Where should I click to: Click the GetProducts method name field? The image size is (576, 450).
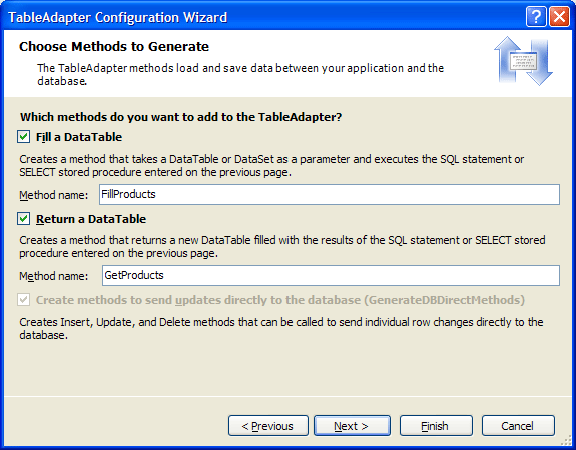(x=331, y=275)
